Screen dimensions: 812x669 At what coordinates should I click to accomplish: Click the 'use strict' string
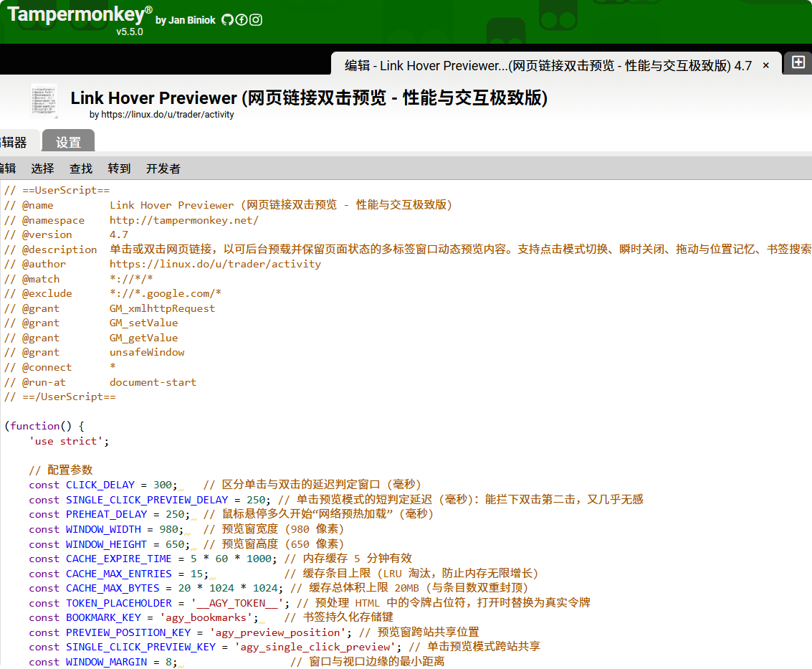click(x=66, y=441)
